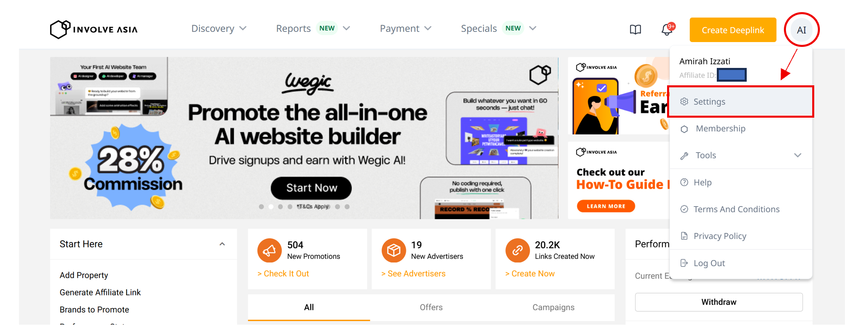This screenshot has width=868, height=334.
Task: Expand the Discovery dropdown menu
Action: coord(219,28)
